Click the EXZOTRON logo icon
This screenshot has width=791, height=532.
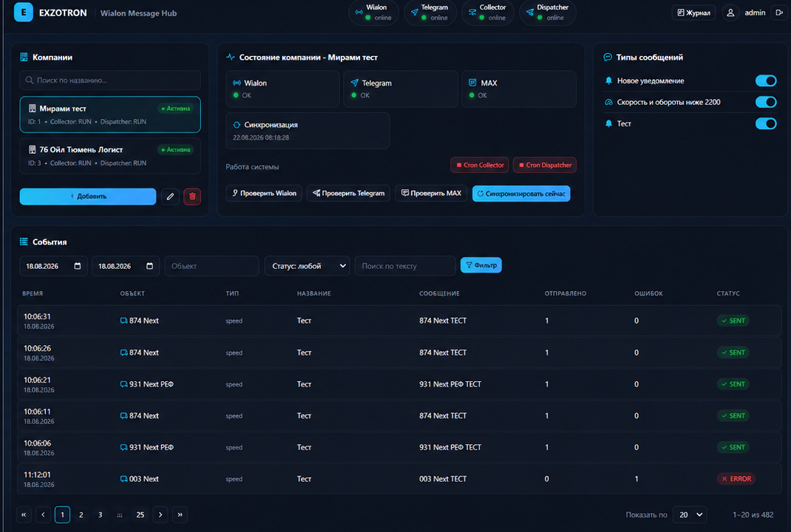click(x=23, y=13)
